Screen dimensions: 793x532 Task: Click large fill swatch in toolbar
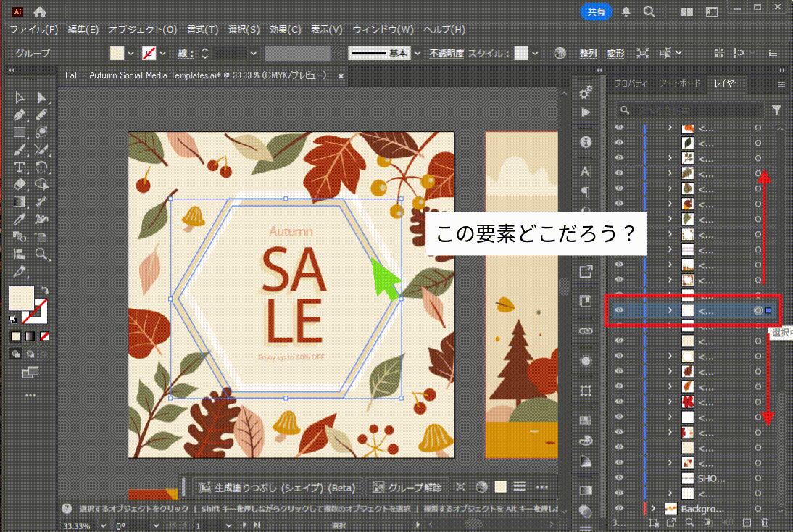(21, 298)
